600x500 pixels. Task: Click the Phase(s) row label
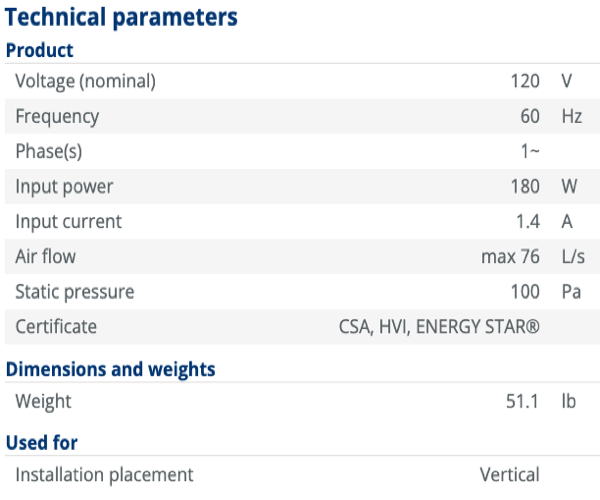pyautogui.click(x=49, y=151)
